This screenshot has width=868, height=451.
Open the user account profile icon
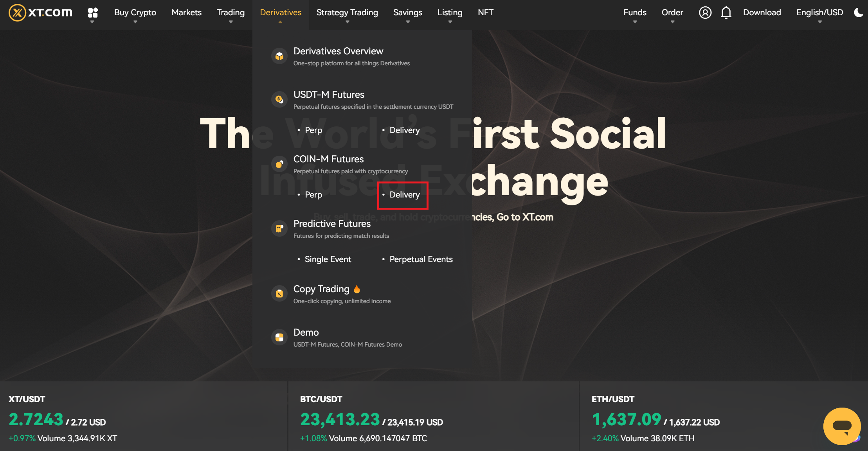click(x=705, y=13)
